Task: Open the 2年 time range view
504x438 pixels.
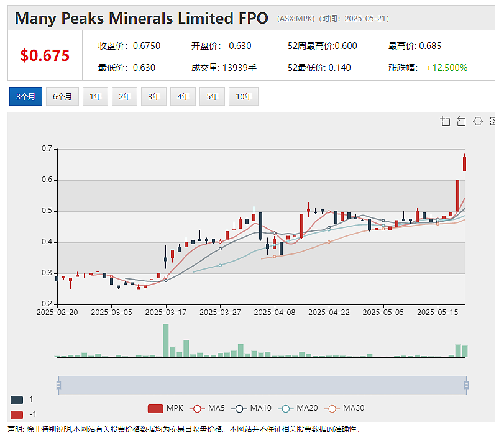Action: [x=125, y=96]
